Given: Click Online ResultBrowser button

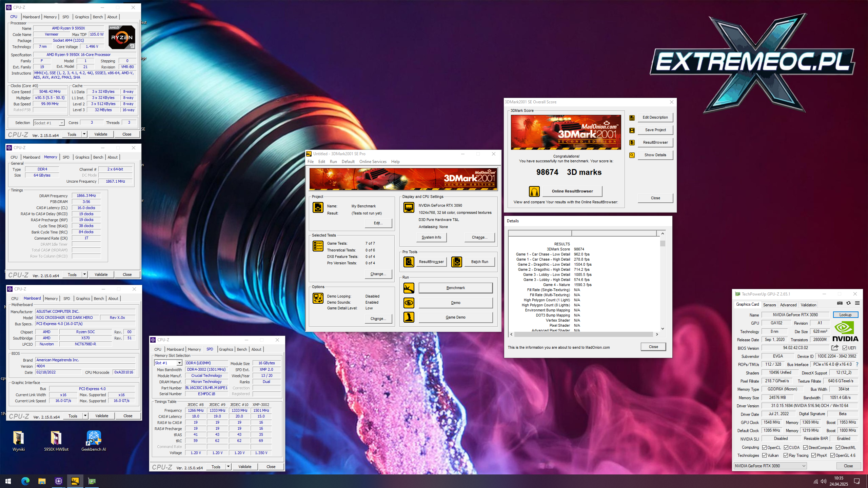Looking at the screenshot, I should (572, 191).
